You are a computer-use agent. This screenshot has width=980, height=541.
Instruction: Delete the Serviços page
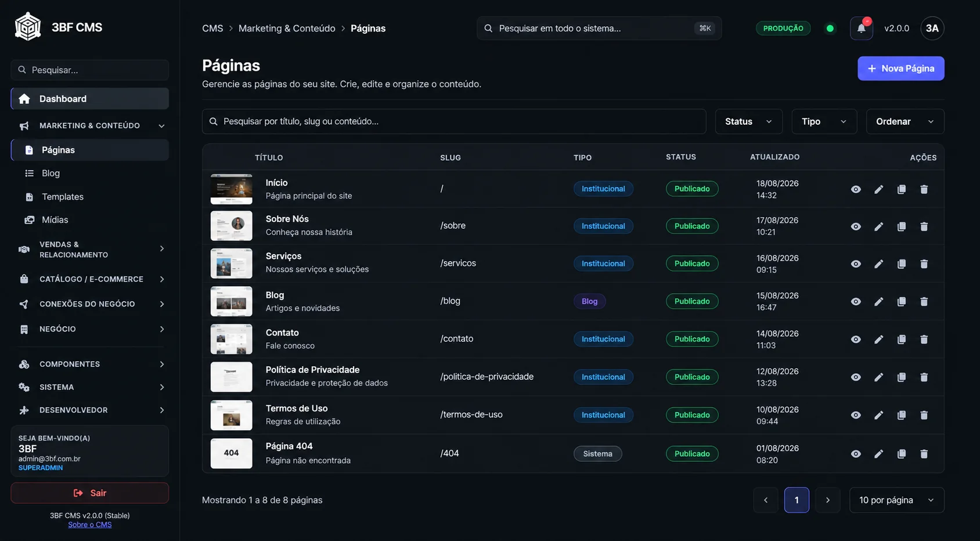(924, 264)
